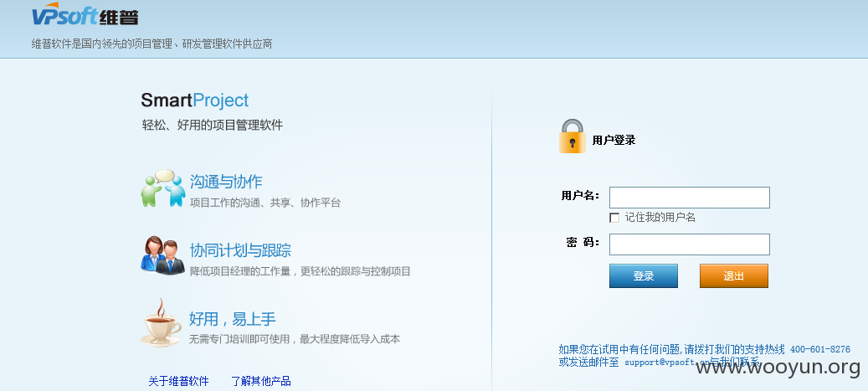Click the blue 登录 button
The image size is (868, 391).
pos(643,275)
